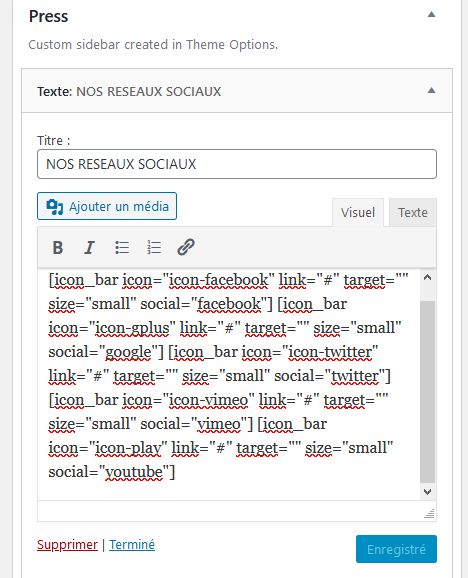468x578 pixels.
Task: Click the Terminé link
Action: (132, 544)
